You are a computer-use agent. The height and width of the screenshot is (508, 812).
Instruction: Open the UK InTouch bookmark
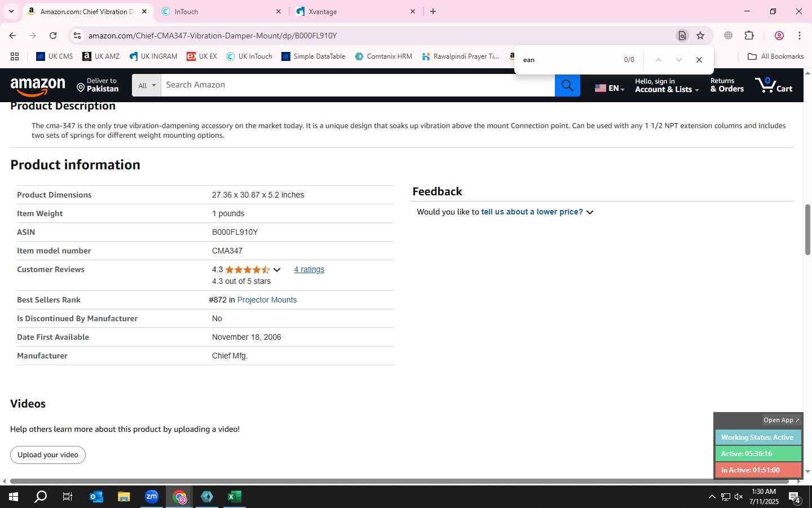[249, 56]
